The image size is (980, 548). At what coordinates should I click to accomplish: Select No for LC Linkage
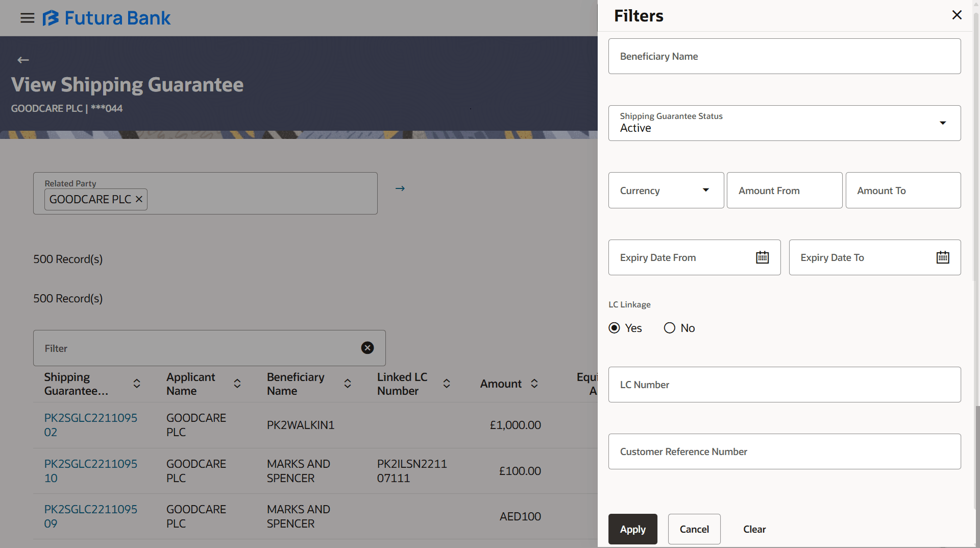tap(669, 327)
